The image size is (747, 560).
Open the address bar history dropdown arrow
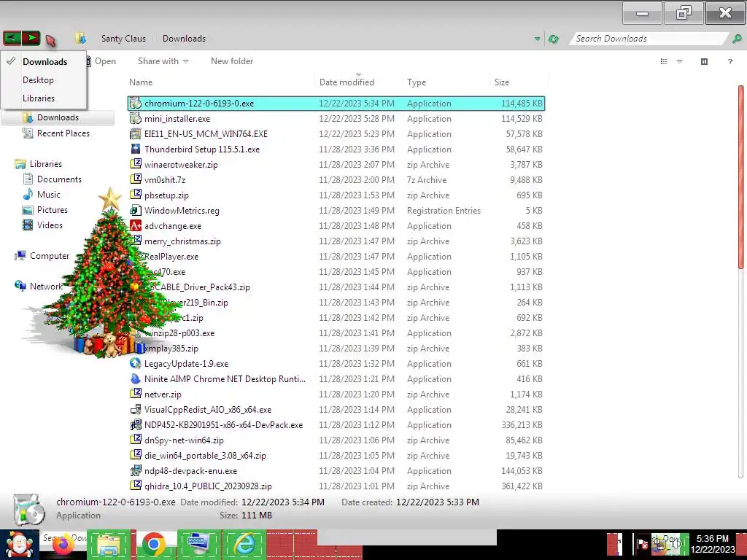(x=538, y=39)
